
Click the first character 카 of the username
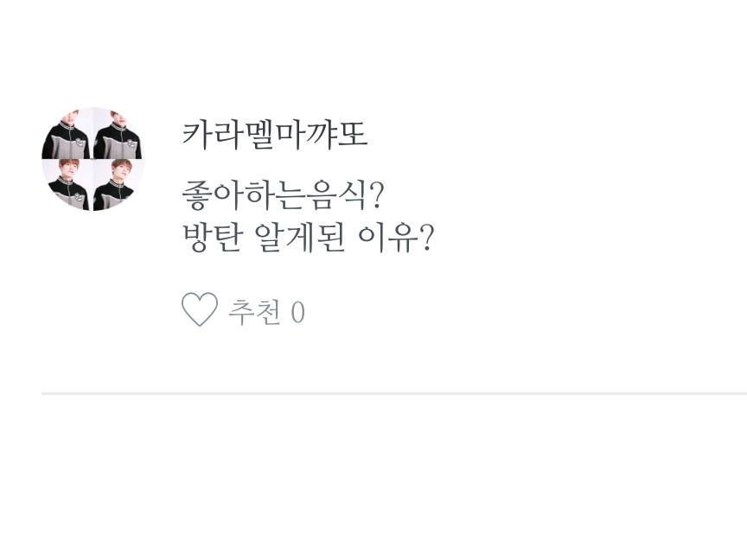(x=197, y=135)
